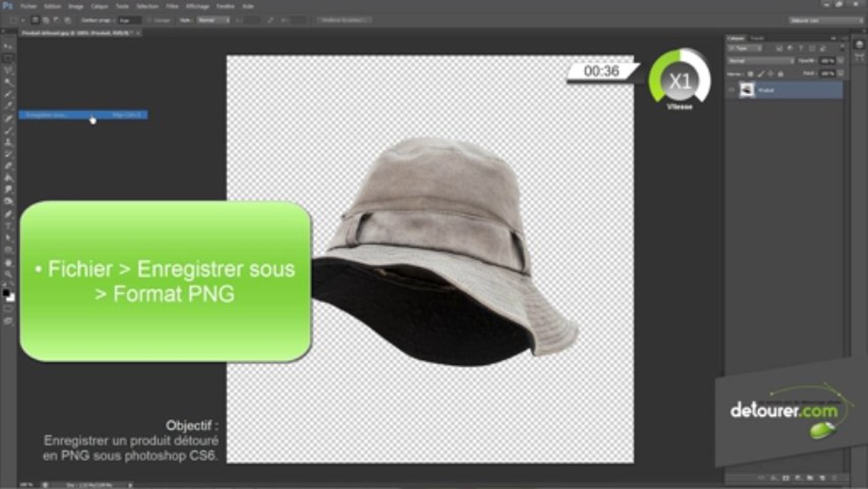The width and height of the screenshot is (868, 489).
Task: Select the Gradient tool
Action: click(x=9, y=177)
